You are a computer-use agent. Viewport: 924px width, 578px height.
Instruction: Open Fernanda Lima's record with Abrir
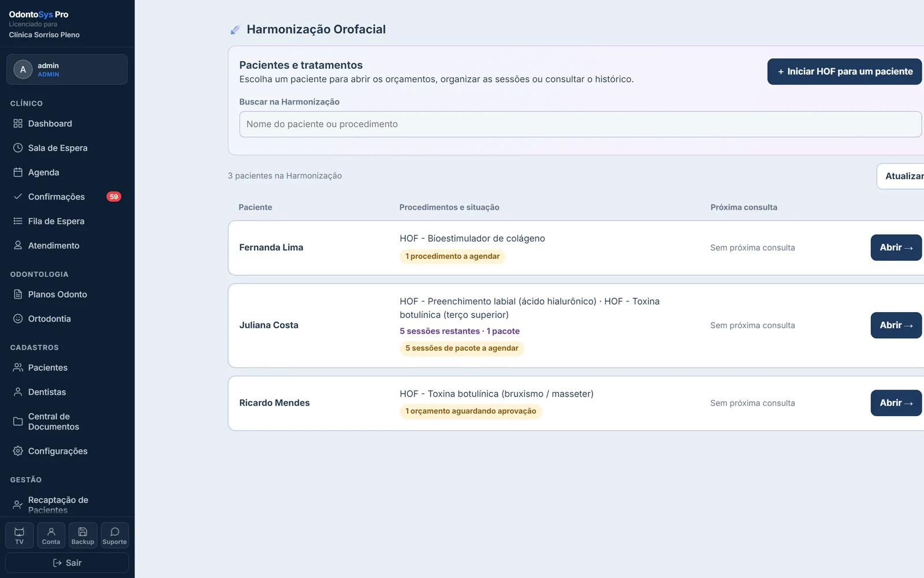click(896, 247)
